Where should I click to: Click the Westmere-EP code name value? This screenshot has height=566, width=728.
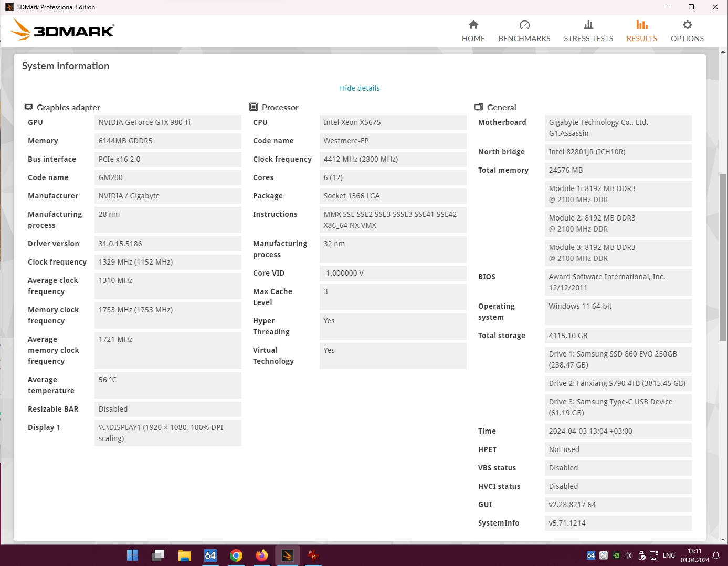[393, 141]
